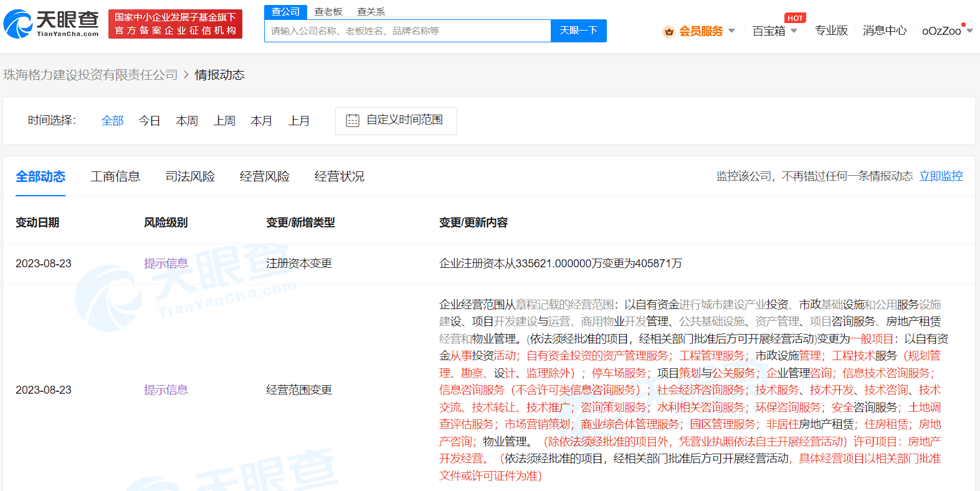The height and width of the screenshot is (491, 980).
Task: Switch to the 工商信息 tab
Action: click(115, 176)
